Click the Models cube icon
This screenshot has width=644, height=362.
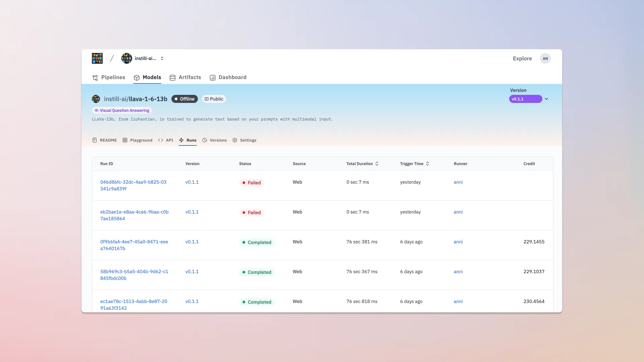(137, 77)
